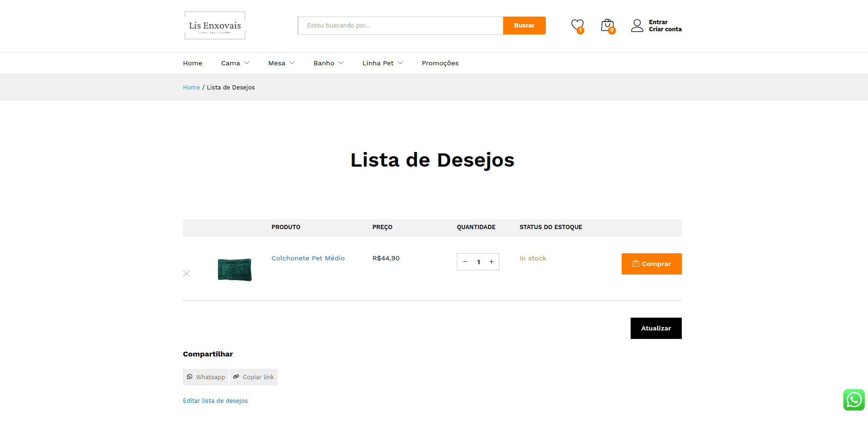
Task: Go to Promoções menu item
Action: click(440, 63)
